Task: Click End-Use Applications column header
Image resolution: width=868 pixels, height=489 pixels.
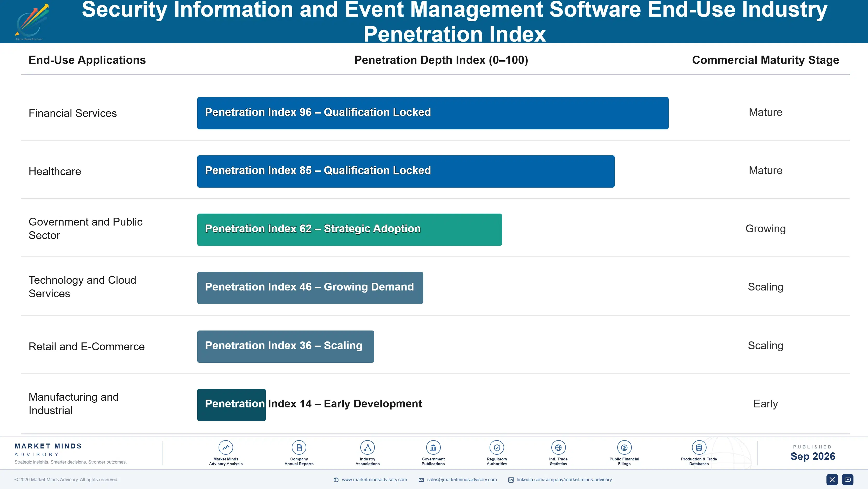Action: point(87,60)
